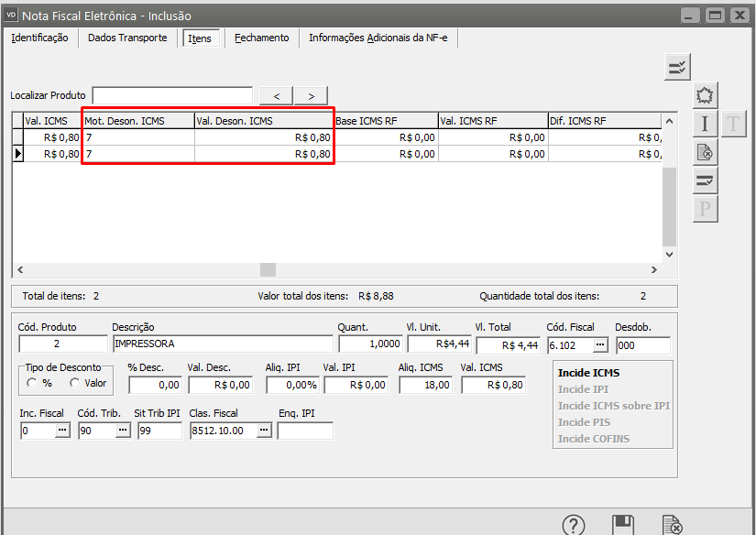Click the Vl. Total input field
This screenshot has height=535, width=756.
coord(508,345)
